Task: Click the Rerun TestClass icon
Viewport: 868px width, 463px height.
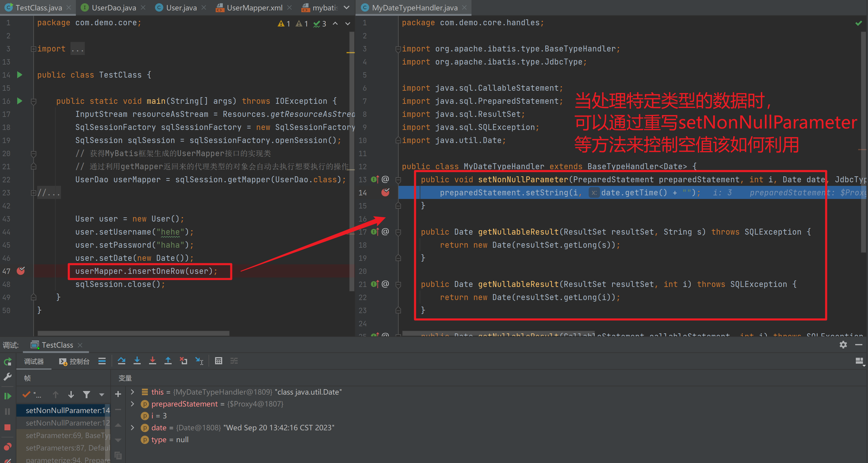Action: 7,362
